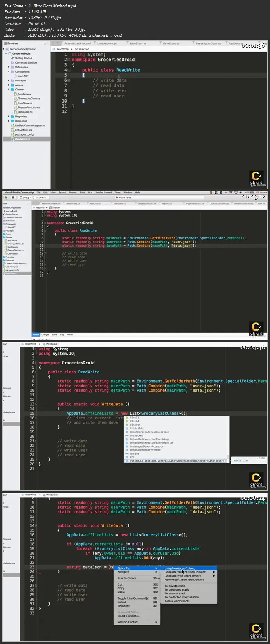Toggle code fold at namespace line 2 in the 00:01:36 frame
This screenshot has height=644, width=270.
(69, 60)
